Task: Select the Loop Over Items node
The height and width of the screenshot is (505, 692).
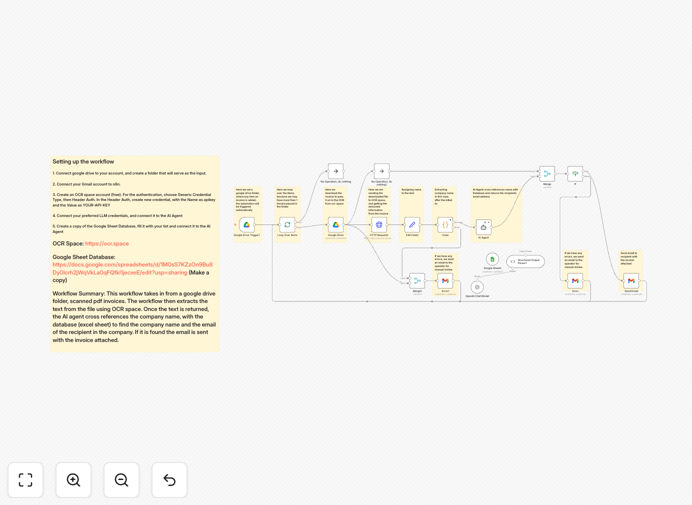Action: coord(287,225)
